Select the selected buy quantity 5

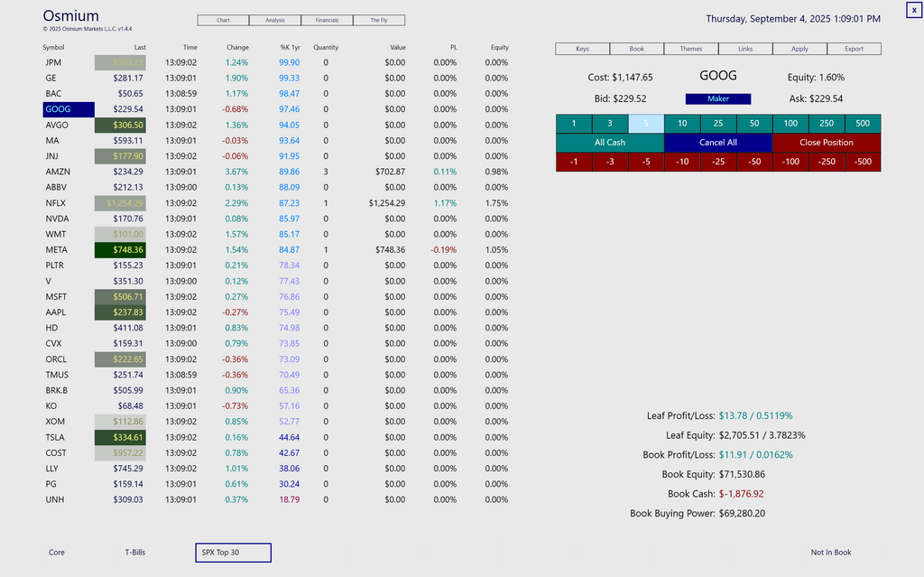tap(646, 124)
